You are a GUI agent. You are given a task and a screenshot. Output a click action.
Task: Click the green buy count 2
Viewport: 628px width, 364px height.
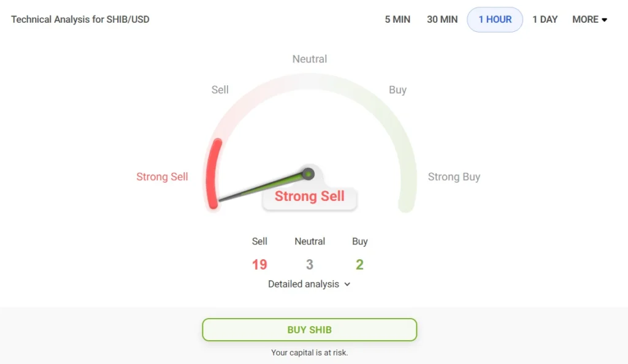(x=360, y=265)
